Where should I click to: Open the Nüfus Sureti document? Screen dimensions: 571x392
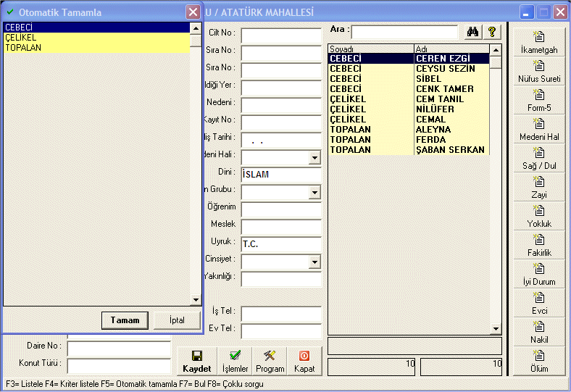pyautogui.click(x=539, y=71)
